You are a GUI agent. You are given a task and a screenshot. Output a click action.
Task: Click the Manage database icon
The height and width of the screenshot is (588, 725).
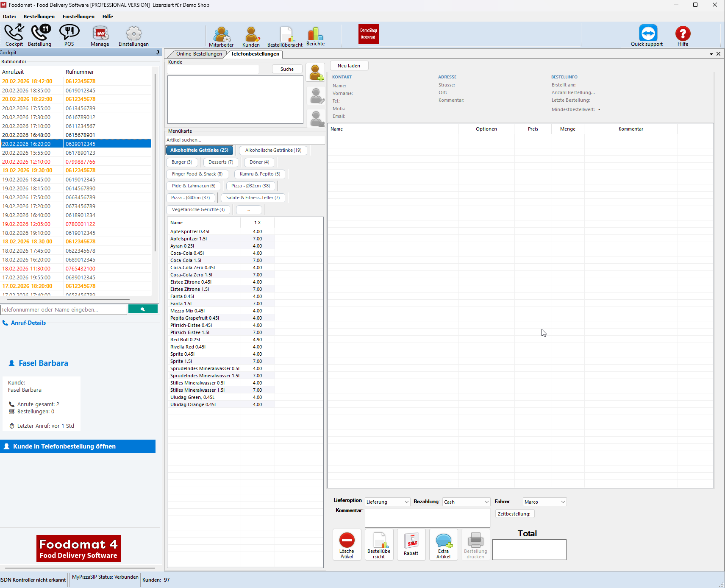tap(100, 33)
